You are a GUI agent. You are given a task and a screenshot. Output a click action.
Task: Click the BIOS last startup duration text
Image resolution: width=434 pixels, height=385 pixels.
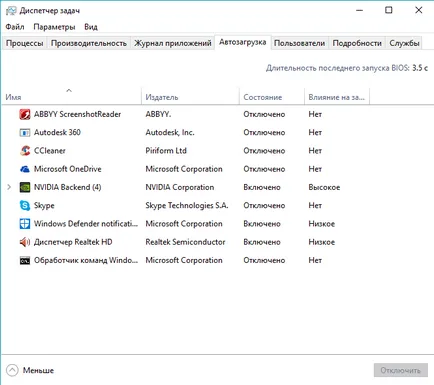(x=347, y=68)
